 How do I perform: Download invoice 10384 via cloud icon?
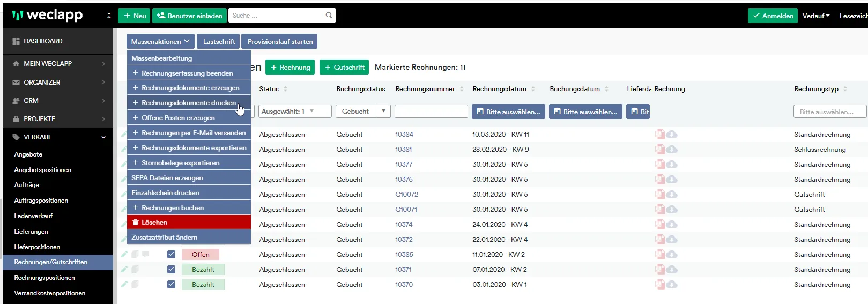(672, 135)
